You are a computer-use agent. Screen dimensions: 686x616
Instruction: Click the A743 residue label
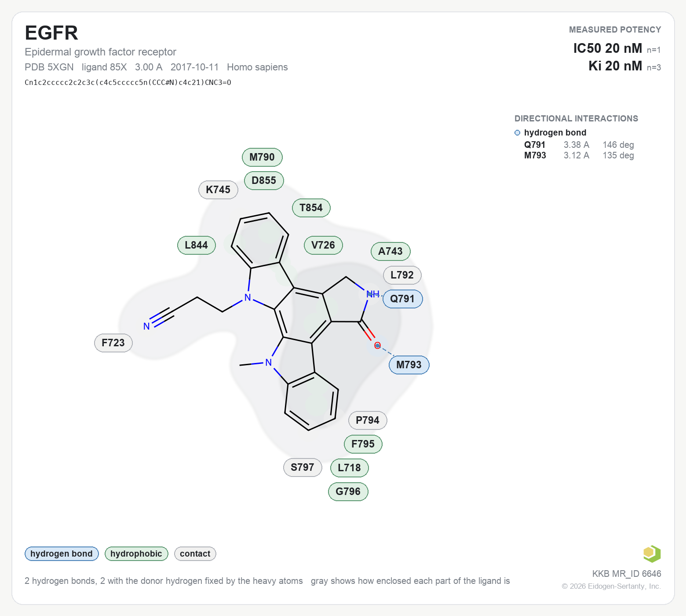[x=390, y=251]
